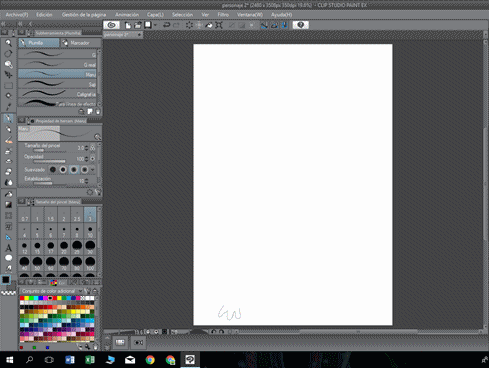Choose brush size 100 preset
This screenshot has width=489, height=368.
tap(90, 263)
